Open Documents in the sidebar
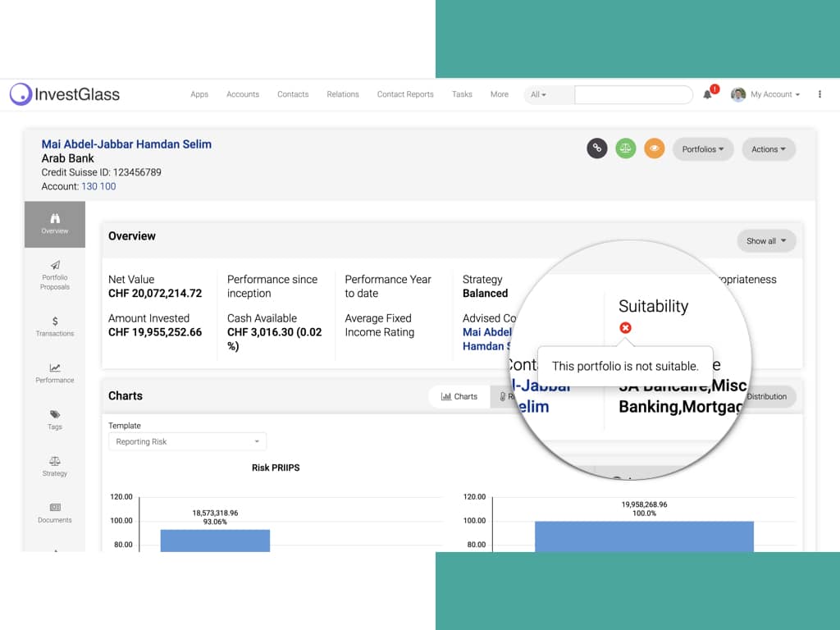Screen dimensions: 840x630 [x=55, y=513]
